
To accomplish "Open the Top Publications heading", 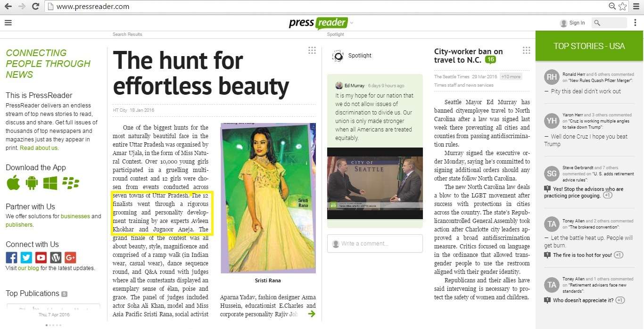I will click(33, 293).
